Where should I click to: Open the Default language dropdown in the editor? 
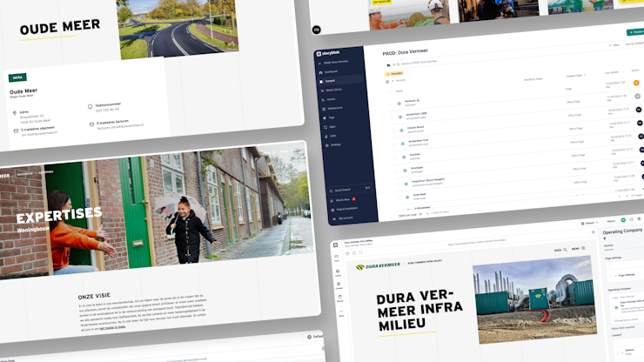click(x=589, y=223)
